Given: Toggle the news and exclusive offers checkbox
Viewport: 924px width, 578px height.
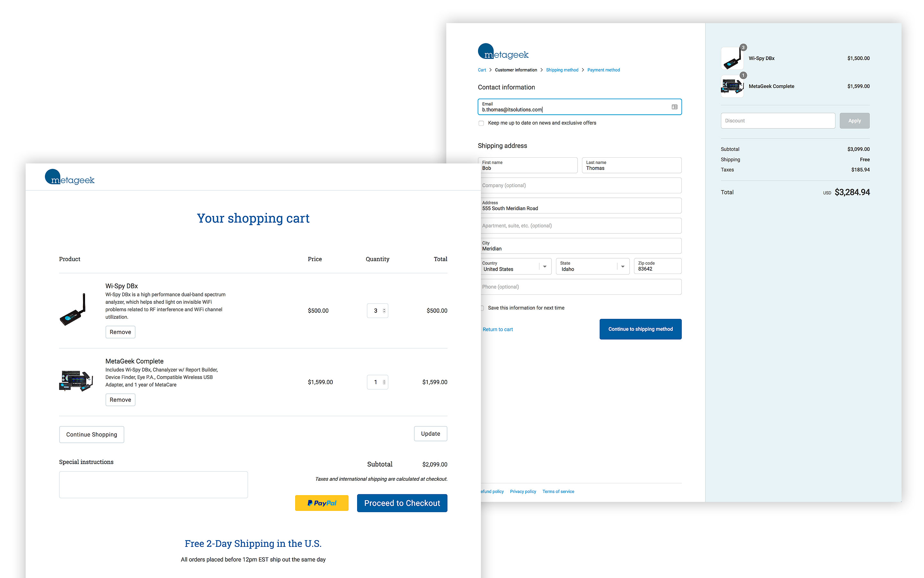Looking at the screenshot, I should coord(481,123).
